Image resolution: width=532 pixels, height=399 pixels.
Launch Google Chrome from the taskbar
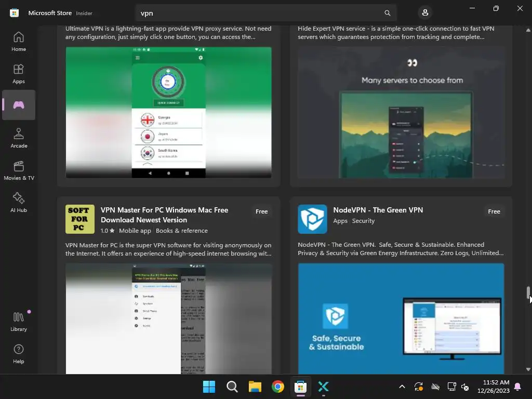pyautogui.click(x=278, y=387)
